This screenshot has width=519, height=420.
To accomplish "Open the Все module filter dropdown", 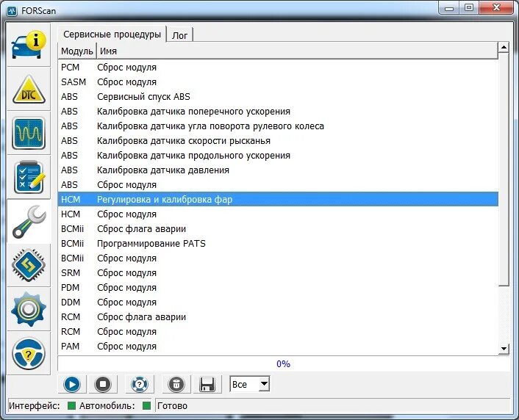I will click(250, 384).
